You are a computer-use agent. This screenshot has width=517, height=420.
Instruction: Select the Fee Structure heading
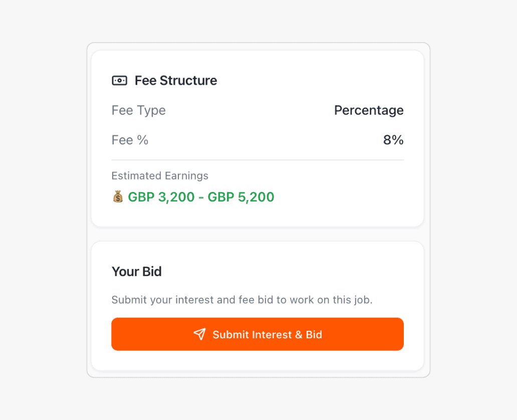click(x=175, y=81)
